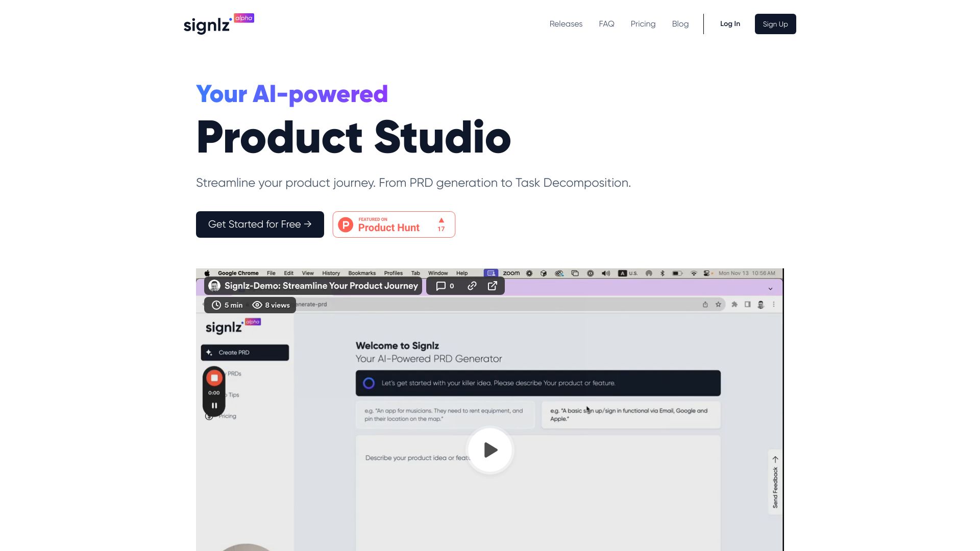Click the product idea description input field
This screenshot has width=980, height=551.
[538, 458]
